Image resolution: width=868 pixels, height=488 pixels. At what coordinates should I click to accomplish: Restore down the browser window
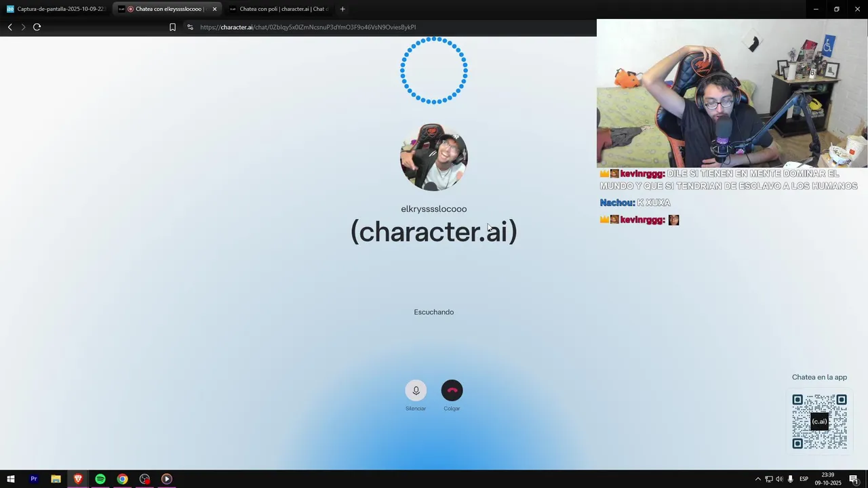click(x=837, y=9)
